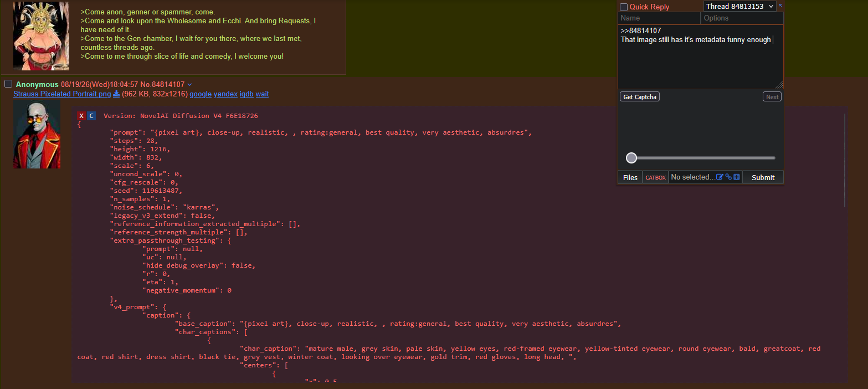The height and width of the screenshot is (389, 868).
Task: Close the Quick Reply window
Action: 780,6
